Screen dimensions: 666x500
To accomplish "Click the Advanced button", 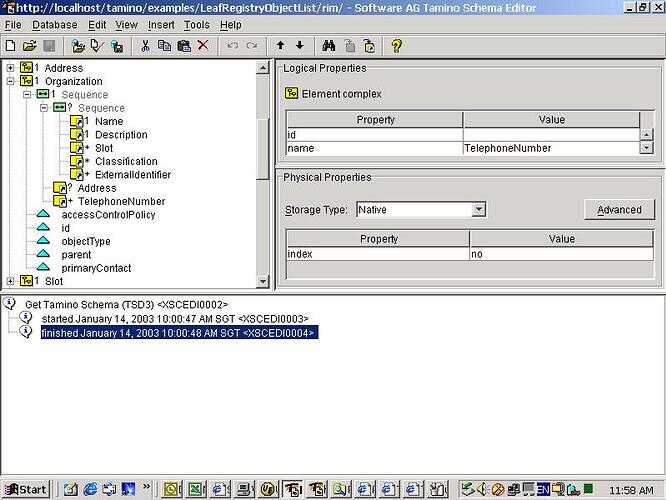I will 619,209.
